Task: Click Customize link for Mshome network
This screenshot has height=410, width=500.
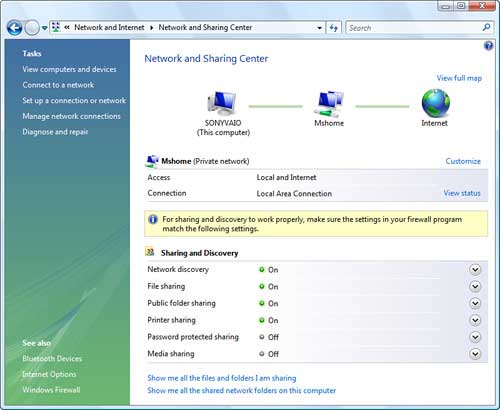Action: (463, 161)
